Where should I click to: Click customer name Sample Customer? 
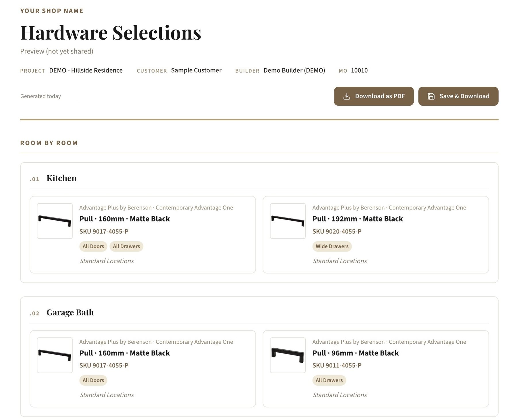tap(196, 71)
